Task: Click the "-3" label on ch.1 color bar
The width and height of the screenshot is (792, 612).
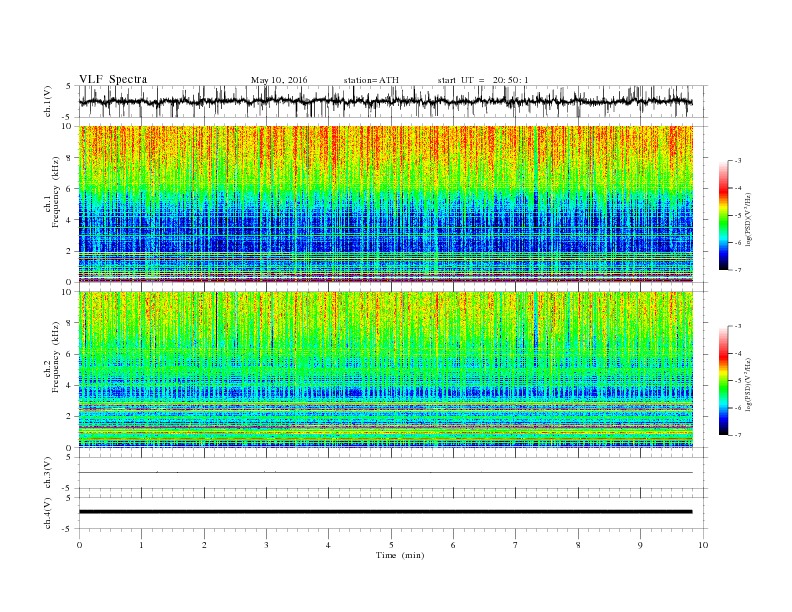Action: (738, 161)
